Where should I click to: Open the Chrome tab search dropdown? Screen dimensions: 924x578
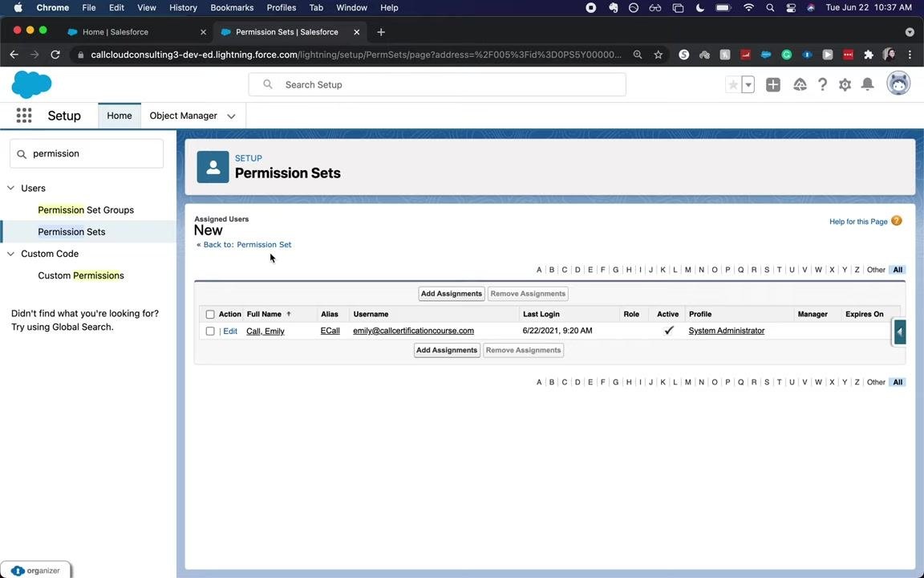pos(910,32)
